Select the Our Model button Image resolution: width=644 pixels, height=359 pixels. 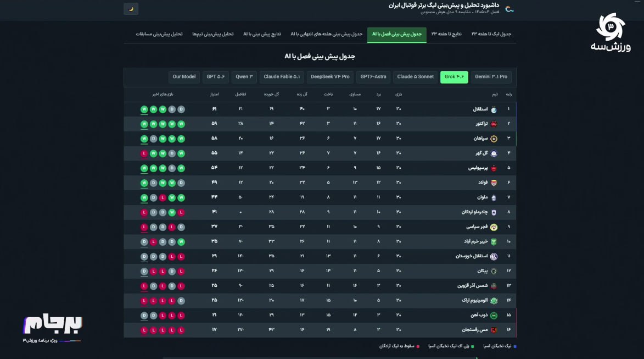point(184,77)
